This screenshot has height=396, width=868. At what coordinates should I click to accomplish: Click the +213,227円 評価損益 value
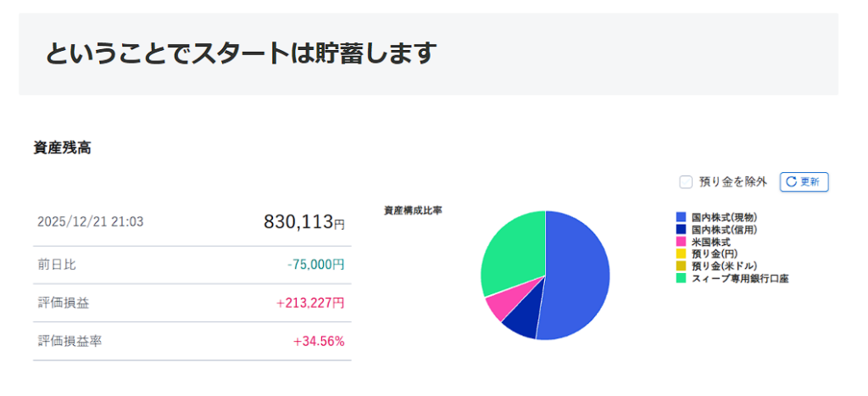pos(310,303)
